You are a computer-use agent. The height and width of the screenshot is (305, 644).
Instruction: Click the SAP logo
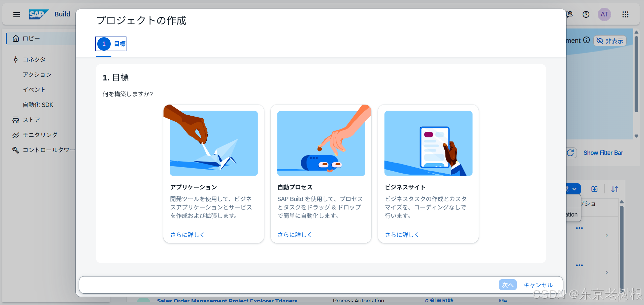click(x=39, y=14)
